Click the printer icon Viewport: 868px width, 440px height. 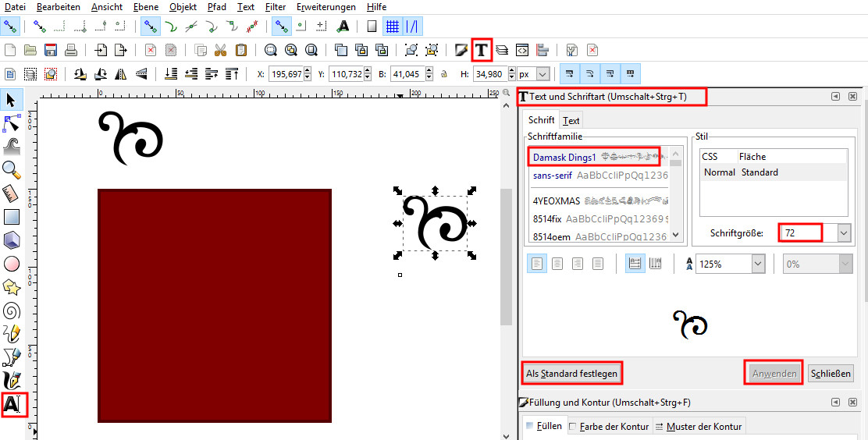click(71, 50)
